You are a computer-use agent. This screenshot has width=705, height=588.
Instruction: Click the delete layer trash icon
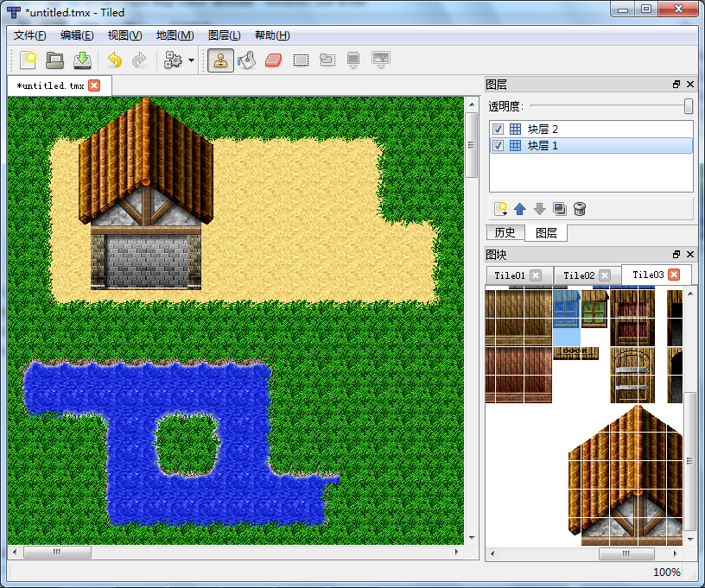pyautogui.click(x=580, y=209)
